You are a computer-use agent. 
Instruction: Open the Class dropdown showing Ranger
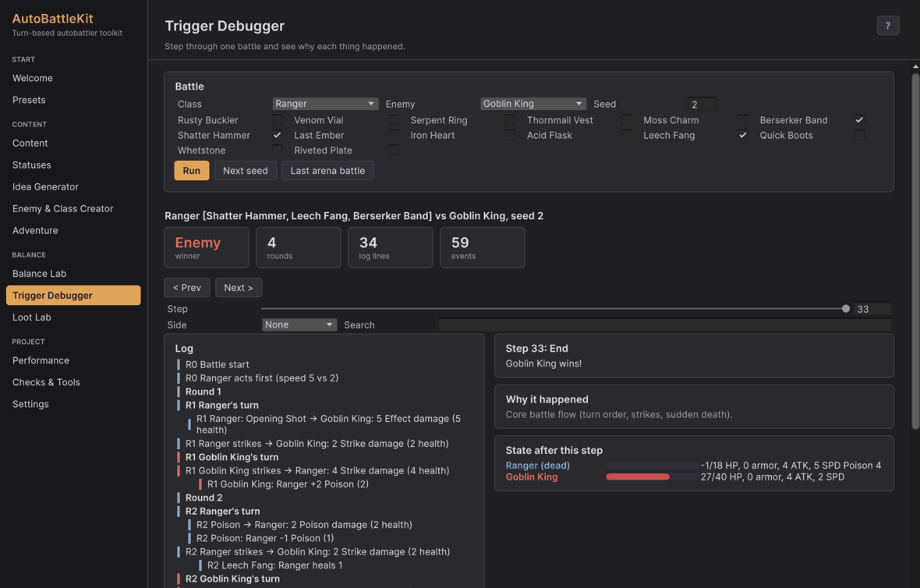point(325,104)
